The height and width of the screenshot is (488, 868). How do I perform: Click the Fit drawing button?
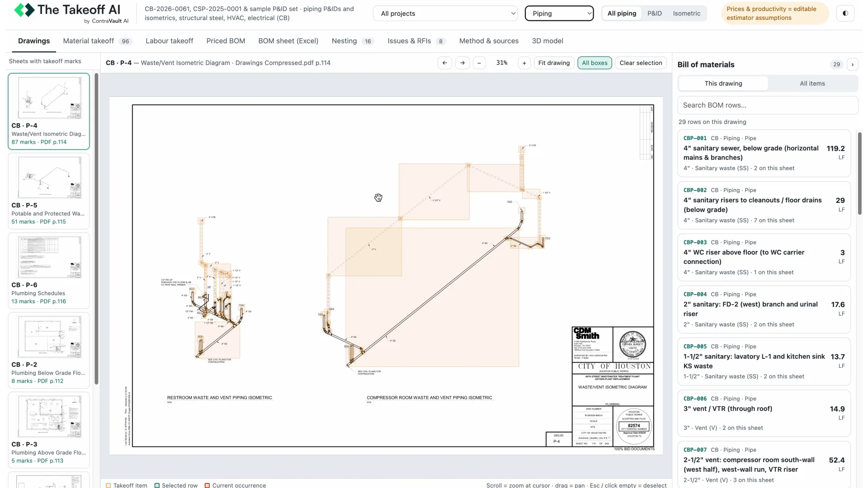click(x=554, y=63)
